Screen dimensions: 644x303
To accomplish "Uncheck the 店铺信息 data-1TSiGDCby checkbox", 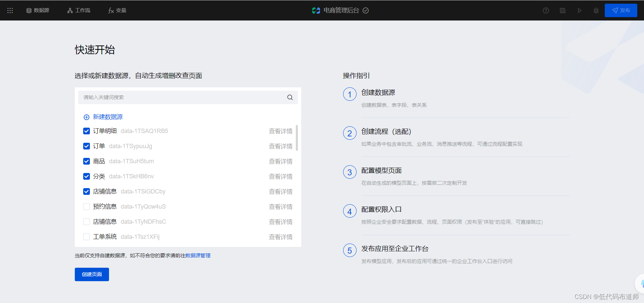I will 87,191.
